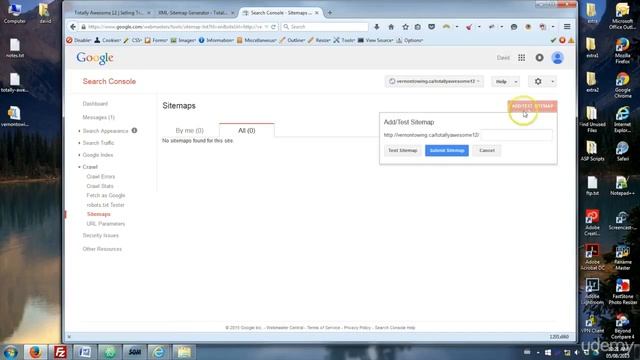Click the blue Submit Sitemap button
This screenshot has width=640, height=360.
click(447, 151)
